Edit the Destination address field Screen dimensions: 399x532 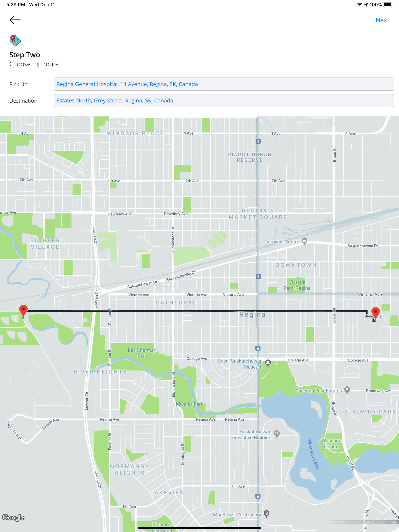coord(224,100)
